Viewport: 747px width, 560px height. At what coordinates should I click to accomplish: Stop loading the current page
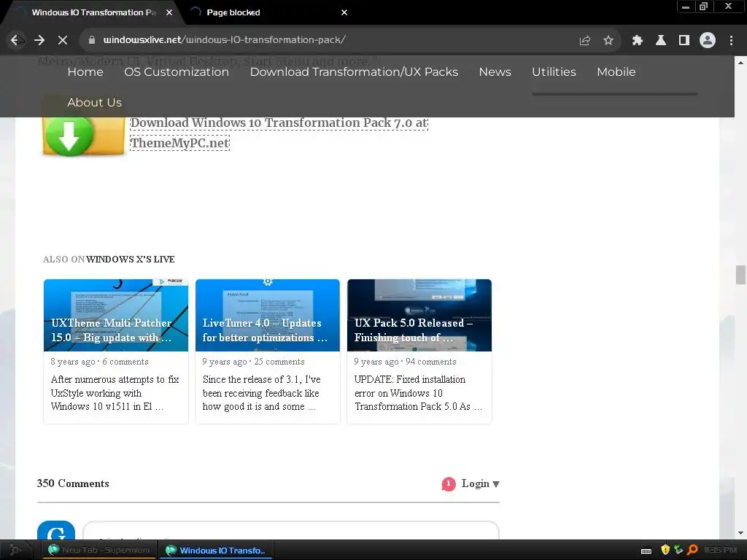coord(63,40)
